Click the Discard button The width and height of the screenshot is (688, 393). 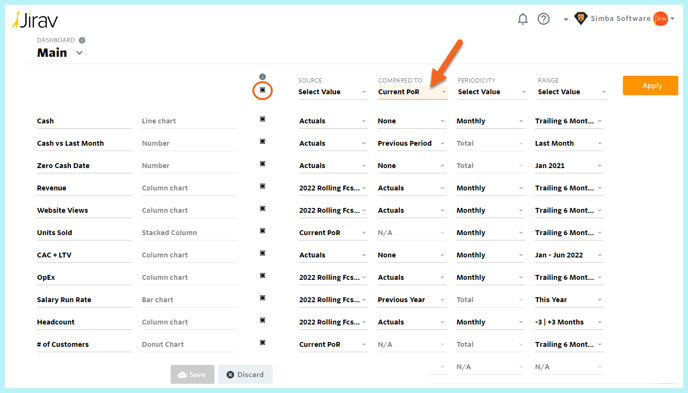(x=245, y=375)
